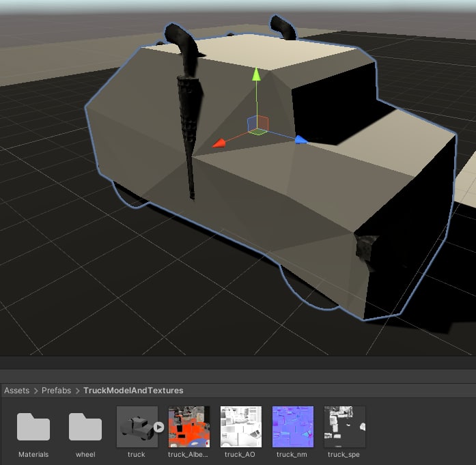Select the truck model asset thumbnail
This screenshot has height=465, width=476.
(x=137, y=427)
